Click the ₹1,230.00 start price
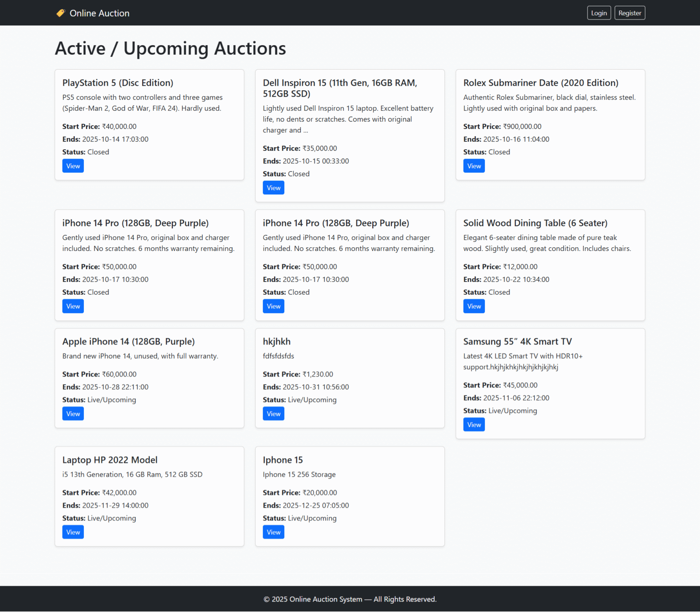 click(318, 374)
